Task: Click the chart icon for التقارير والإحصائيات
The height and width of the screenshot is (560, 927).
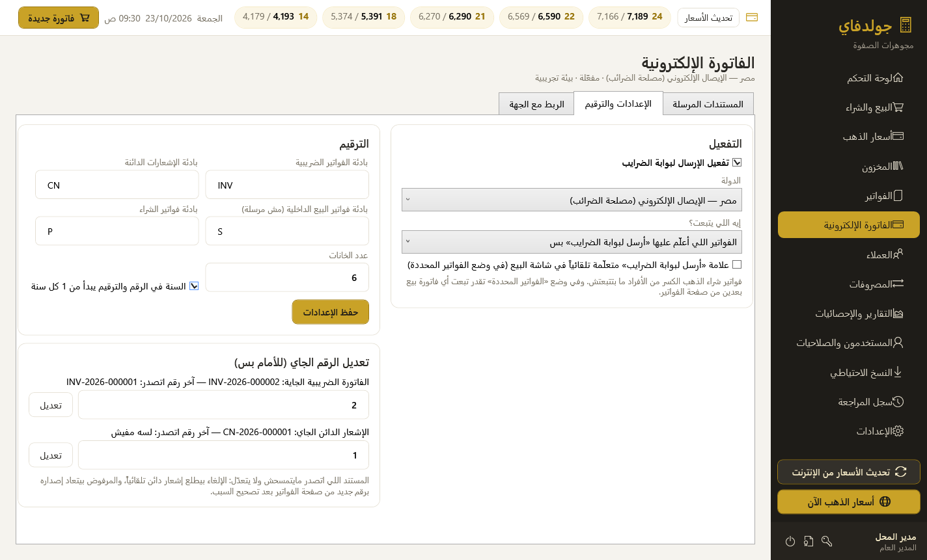Action: (898, 313)
